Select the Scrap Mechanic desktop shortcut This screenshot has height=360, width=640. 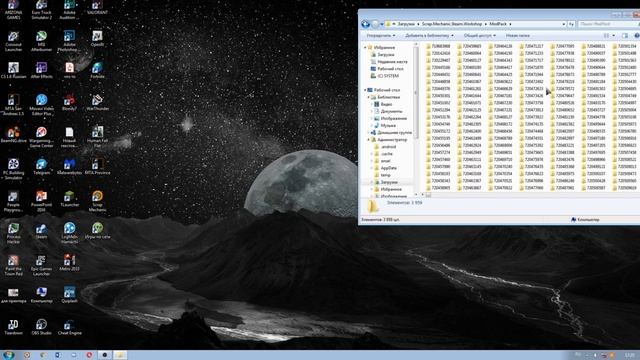pos(97,201)
